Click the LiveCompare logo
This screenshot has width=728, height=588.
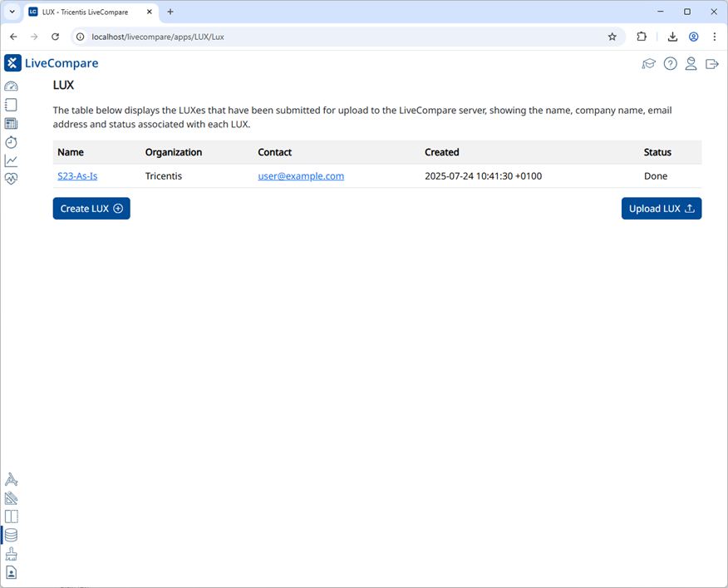[51, 63]
